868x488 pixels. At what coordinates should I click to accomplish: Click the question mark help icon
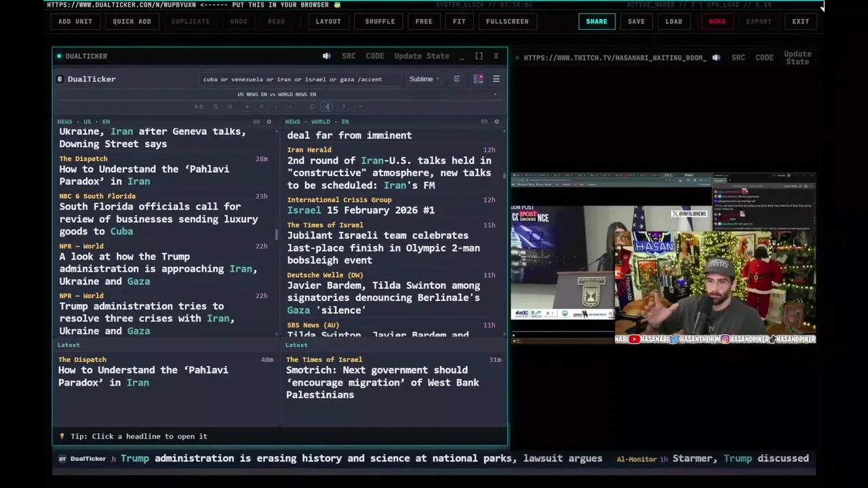[x=344, y=106]
